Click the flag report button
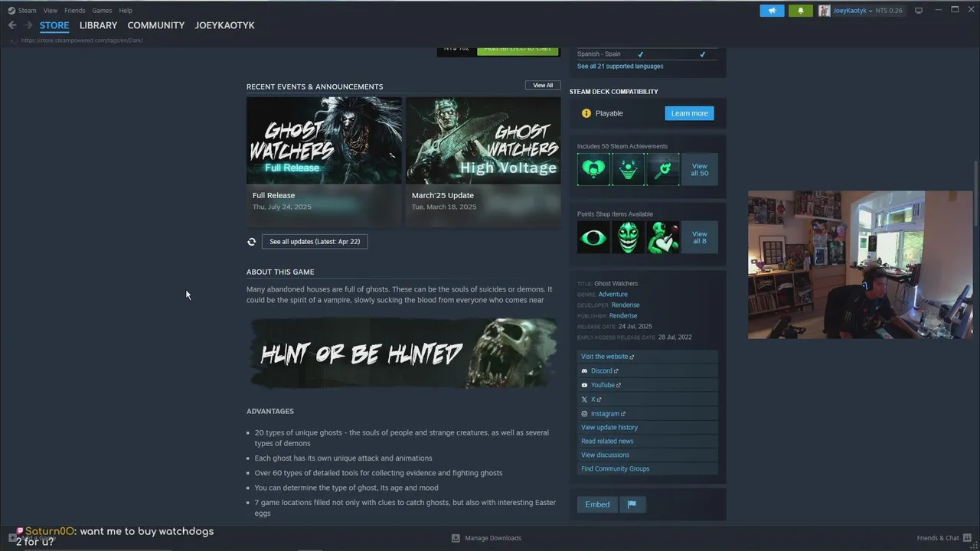Screen dimensions: 980x551 [x=632, y=504]
